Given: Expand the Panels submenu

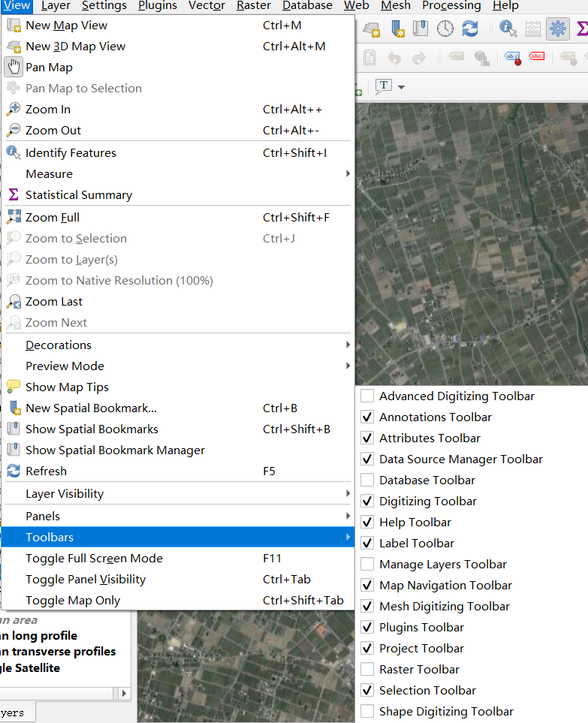Looking at the screenshot, I should click(x=177, y=517).
